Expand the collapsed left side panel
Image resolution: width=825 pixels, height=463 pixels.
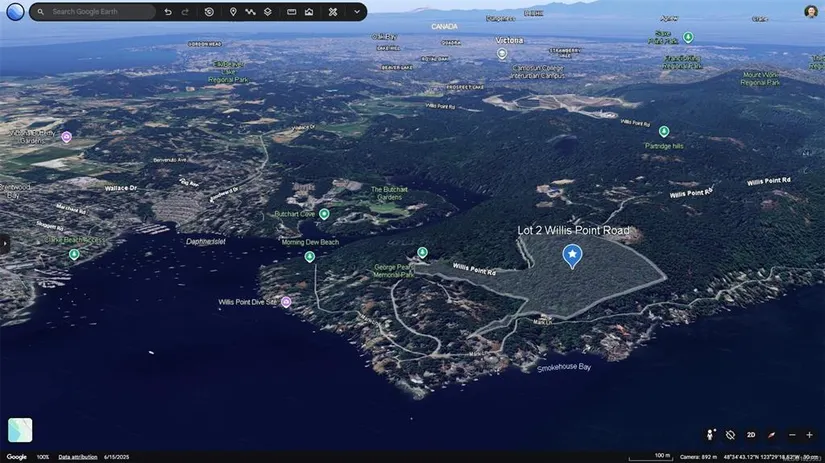4,243
